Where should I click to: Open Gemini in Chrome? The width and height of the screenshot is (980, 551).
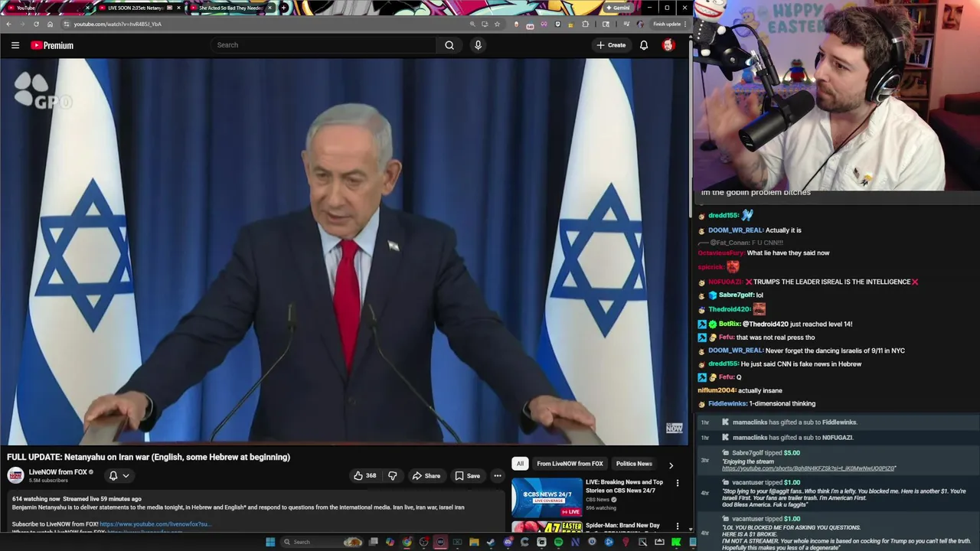pos(617,8)
